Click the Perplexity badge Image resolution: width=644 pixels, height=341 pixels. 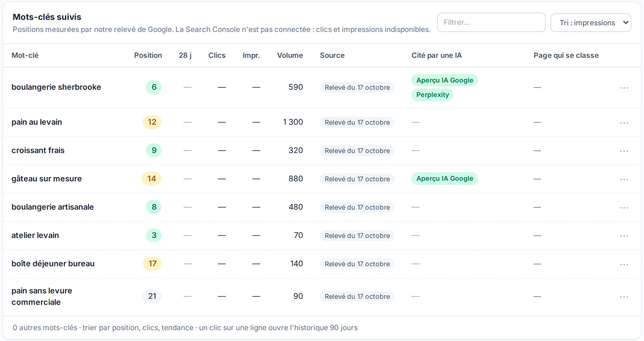[x=432, y=95]
